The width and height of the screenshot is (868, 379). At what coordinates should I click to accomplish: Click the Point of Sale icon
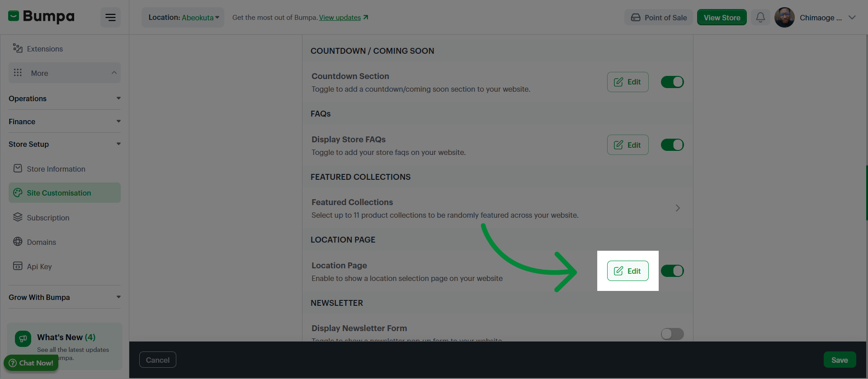click(636, 18)
